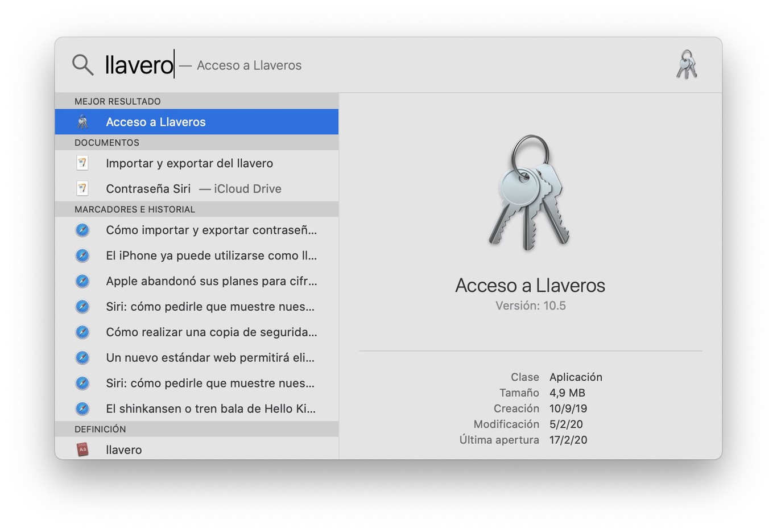Viewport: 777px width, 532px height.
Task: Click the Spotlight magnifying glass icon
Action: pyautogui.click(x=83, y=65)
